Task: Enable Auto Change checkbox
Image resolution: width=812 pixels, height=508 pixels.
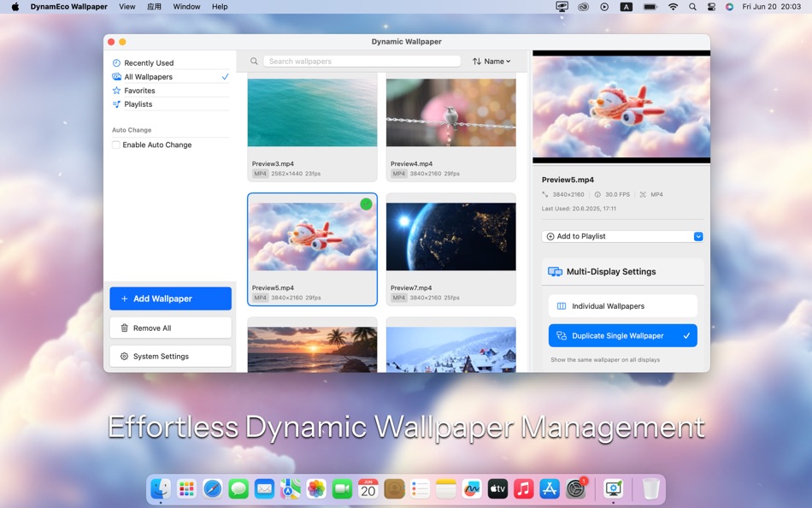Action: point(116,145)
